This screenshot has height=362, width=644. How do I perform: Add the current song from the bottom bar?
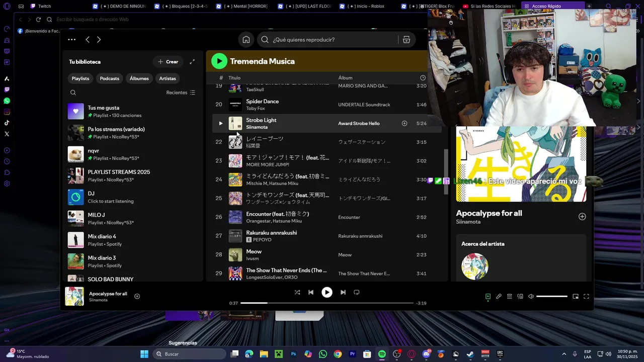pos(137,296)
